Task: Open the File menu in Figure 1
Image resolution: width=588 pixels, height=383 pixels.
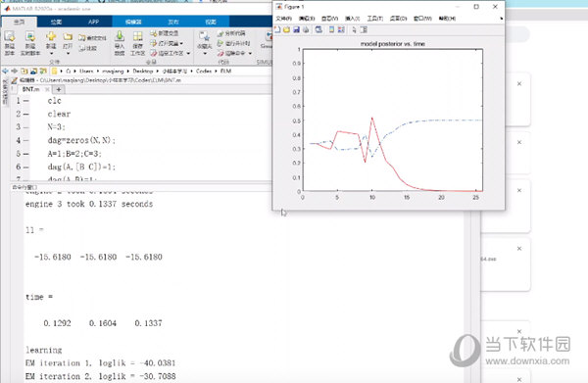Action: click(283, 19)
